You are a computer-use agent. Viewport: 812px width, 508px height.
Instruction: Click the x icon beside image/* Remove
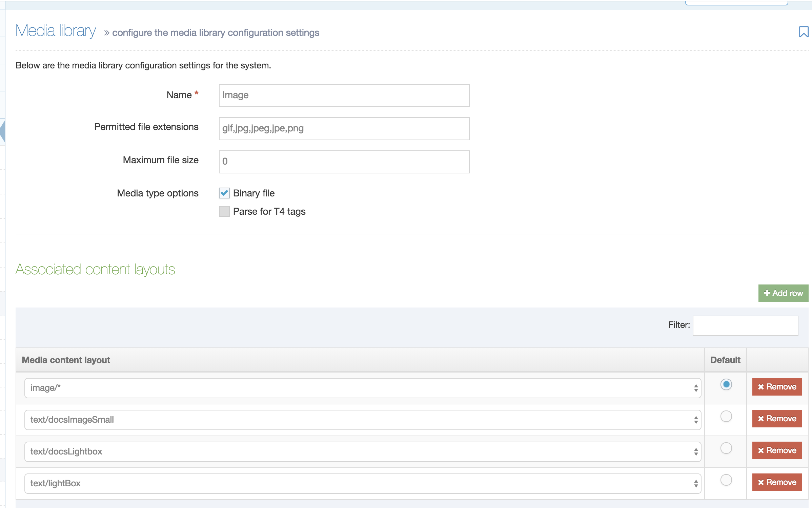(760, 386)
